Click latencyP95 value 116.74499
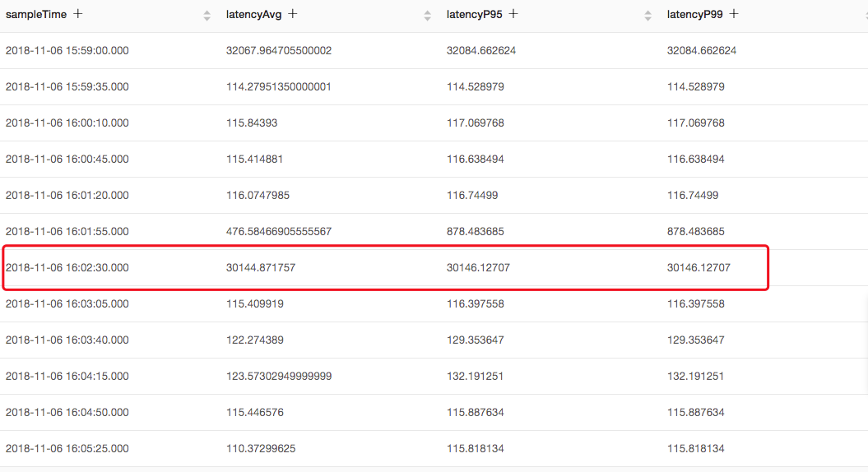Viewport: 868px width, 472px height. coord(472,196)
